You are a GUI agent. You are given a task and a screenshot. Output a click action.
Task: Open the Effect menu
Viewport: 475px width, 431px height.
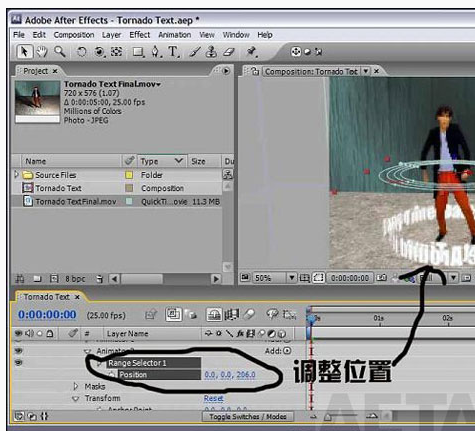pyautogui.click(x=140, y=35)
